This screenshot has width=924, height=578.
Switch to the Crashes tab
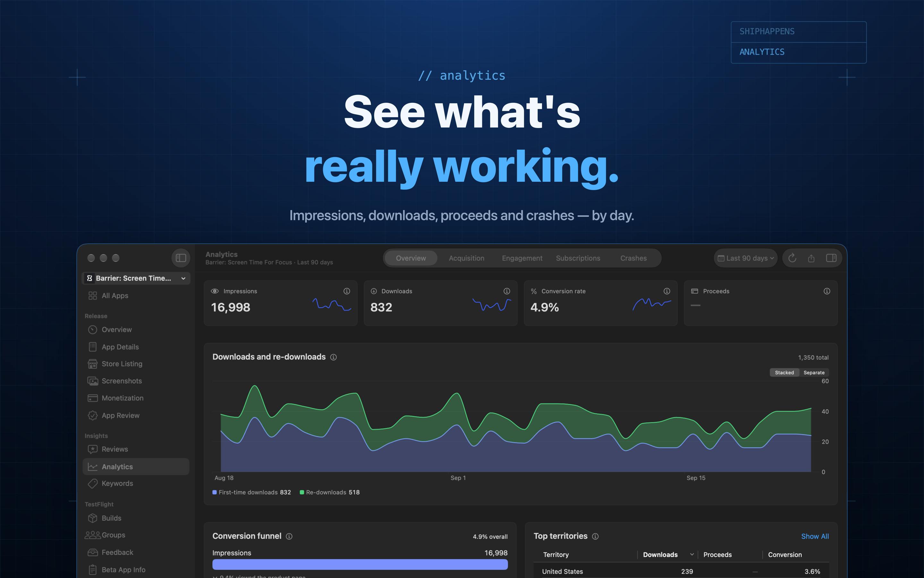[633, 258]
